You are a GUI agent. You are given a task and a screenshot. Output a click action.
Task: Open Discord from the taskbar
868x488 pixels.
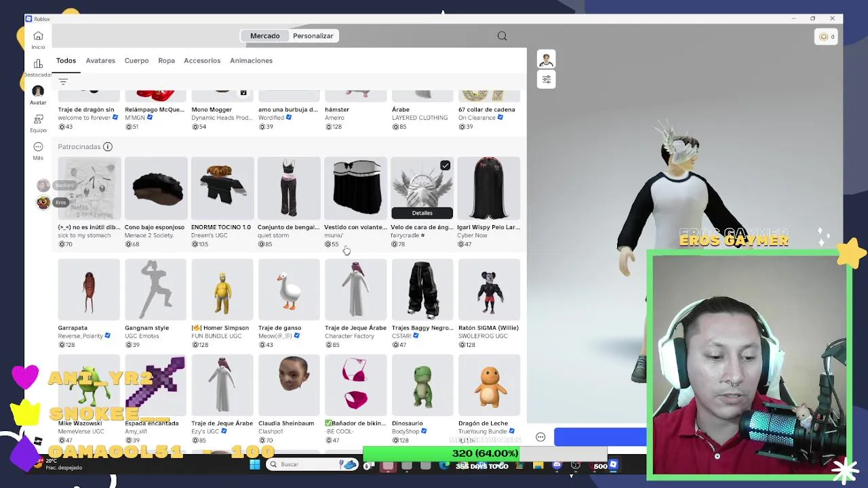(557, 465)
